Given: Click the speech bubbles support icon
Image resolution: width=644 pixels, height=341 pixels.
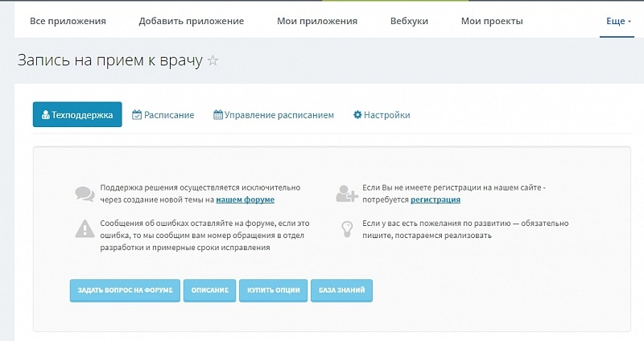Looking at the screenshot, I should [85, 193].
